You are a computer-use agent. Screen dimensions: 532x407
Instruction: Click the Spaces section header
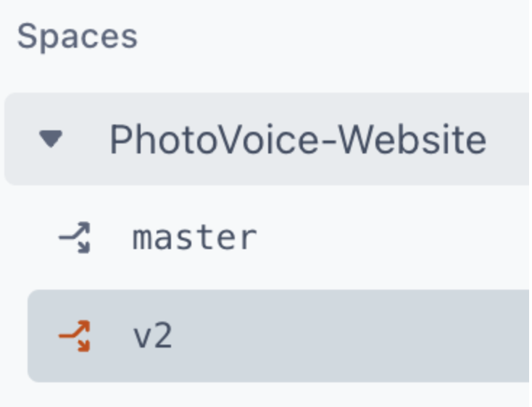coord(77,36)
